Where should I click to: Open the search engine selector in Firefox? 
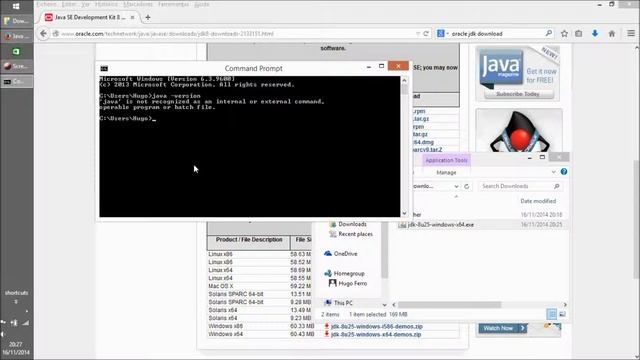(x=442, y=33)
